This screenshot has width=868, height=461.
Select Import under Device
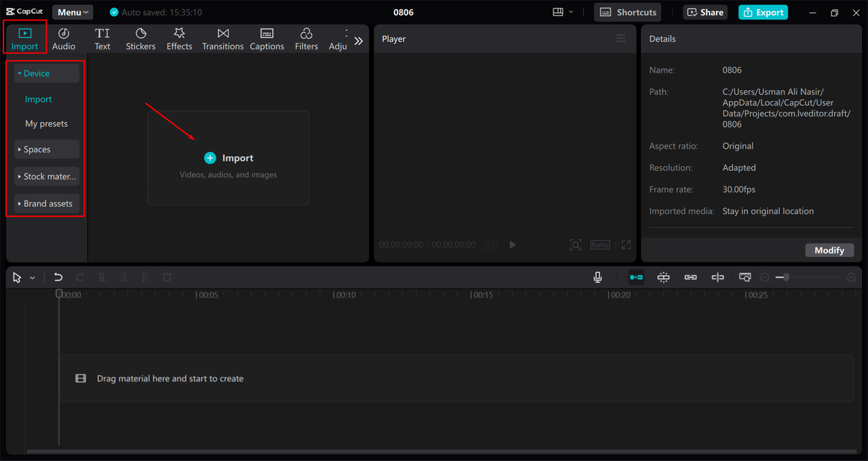pyautogui.click(x=39, y=99)
